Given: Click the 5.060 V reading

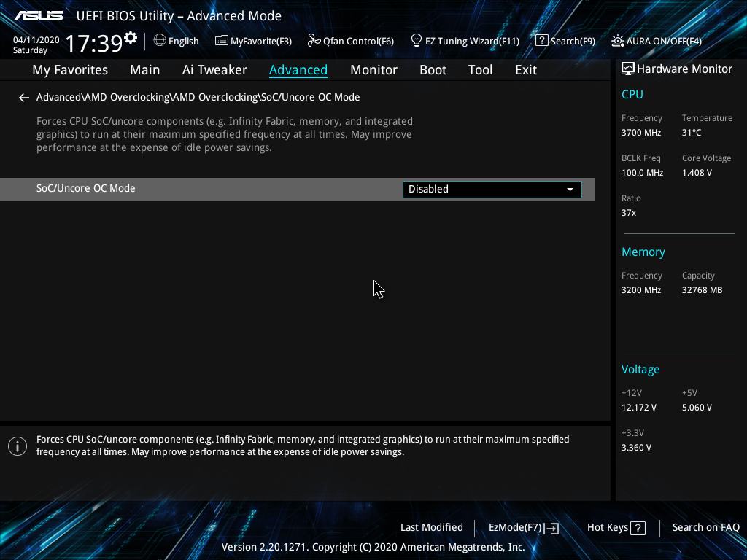Looking at the screenshot, I should pyautogui.click(x=697, y=408).
